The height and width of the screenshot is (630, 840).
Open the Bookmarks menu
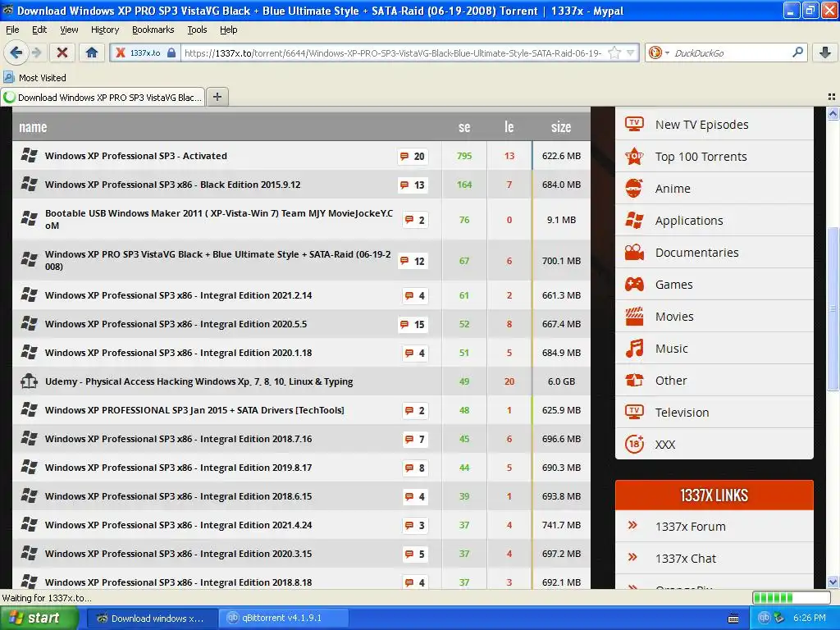(x=153, y=30)
